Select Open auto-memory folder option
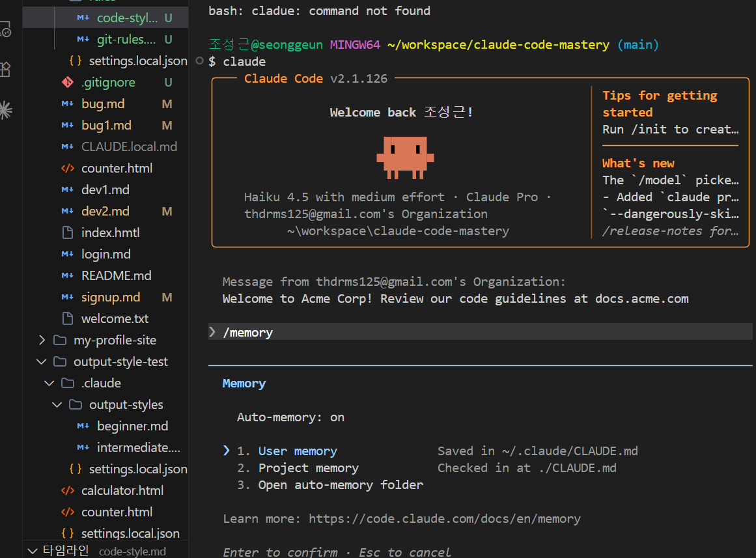Screen dimensions: 756x558 (341, 484)
